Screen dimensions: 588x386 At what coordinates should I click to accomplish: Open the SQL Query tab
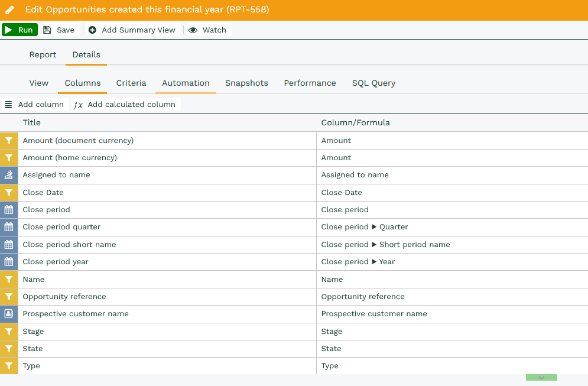coord(373,83)
